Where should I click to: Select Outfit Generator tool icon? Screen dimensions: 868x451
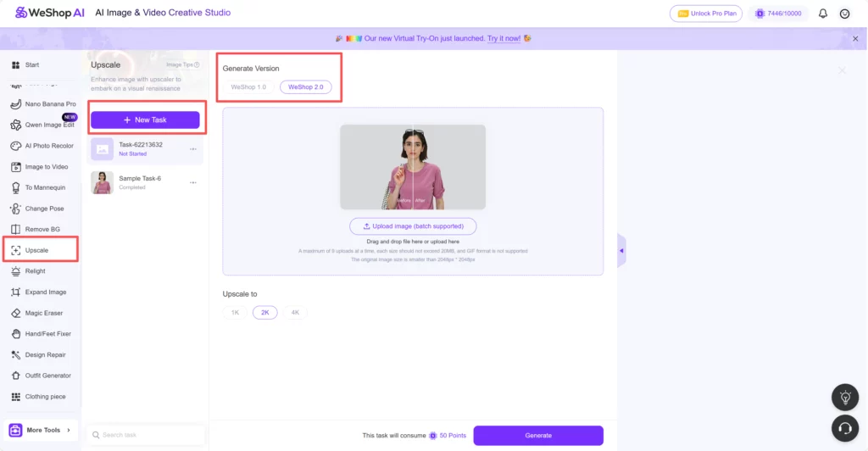click(x=15, y=376)
